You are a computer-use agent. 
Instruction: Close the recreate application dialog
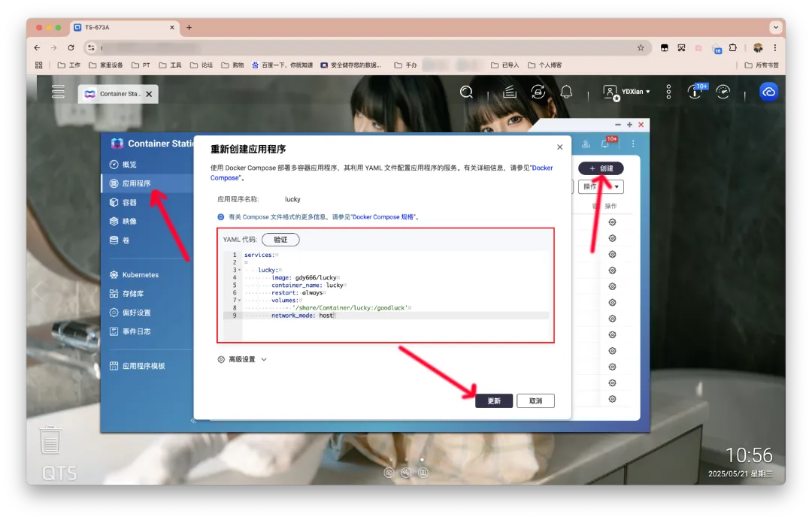[559, 147]
